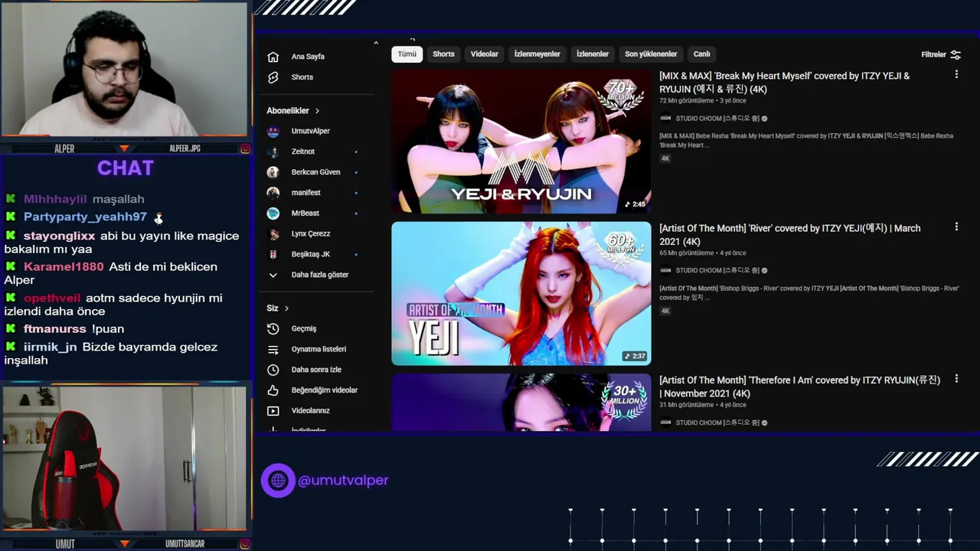Click ftmanurss chat username

(x=54, y=329)
